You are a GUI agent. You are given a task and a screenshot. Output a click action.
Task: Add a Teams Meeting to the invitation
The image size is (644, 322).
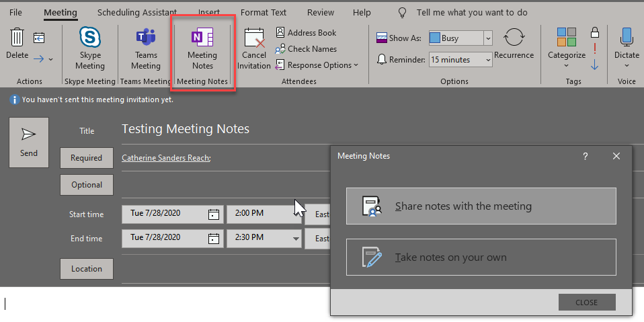pos(146,48)
